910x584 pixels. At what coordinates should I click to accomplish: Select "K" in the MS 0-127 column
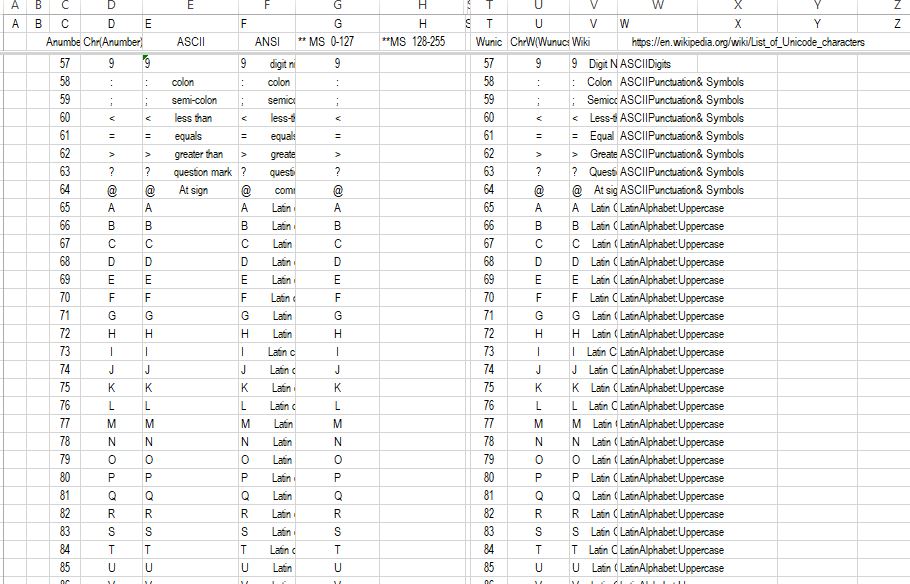pyautogui.click(x=338, y=388)
